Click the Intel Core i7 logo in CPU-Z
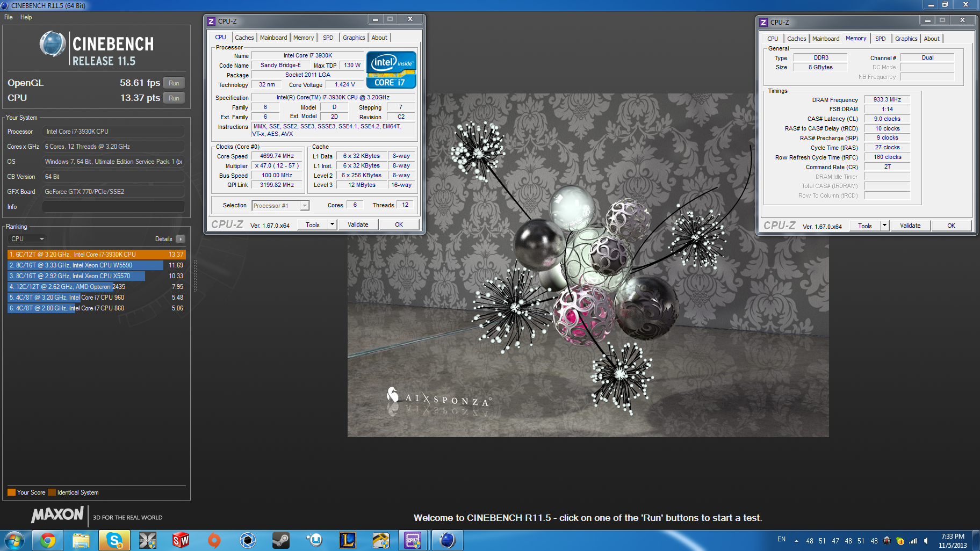This screenshot has height=551, width=980. 391,70
